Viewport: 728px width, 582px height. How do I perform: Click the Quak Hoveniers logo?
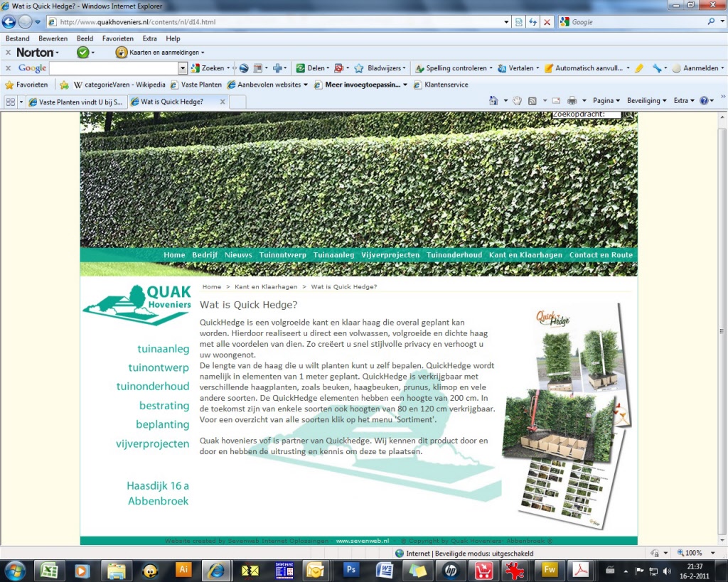click(137, 305)
